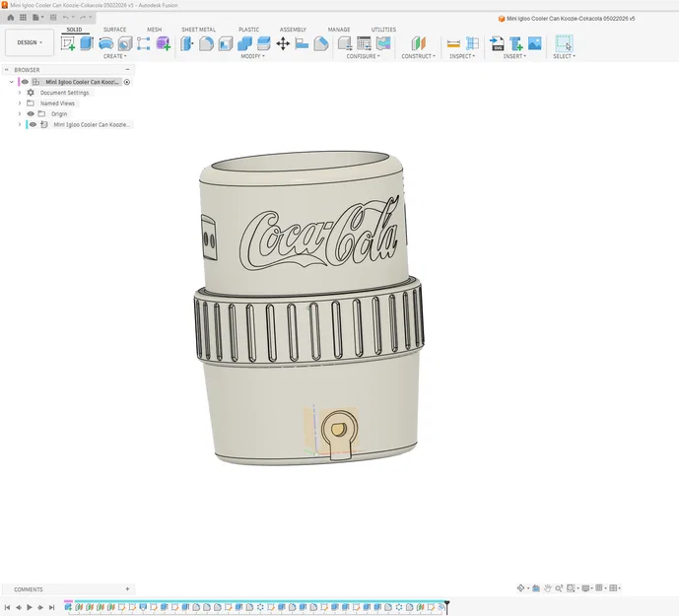Select the Interference inspect tool
This screenshot has height=616, width=679.
(x=472, y=43)
